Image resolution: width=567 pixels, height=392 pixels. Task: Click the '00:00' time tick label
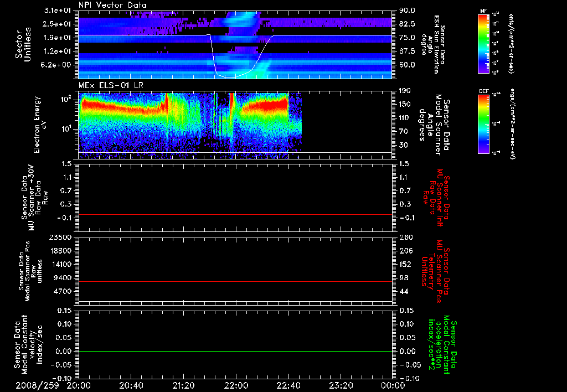393,385
